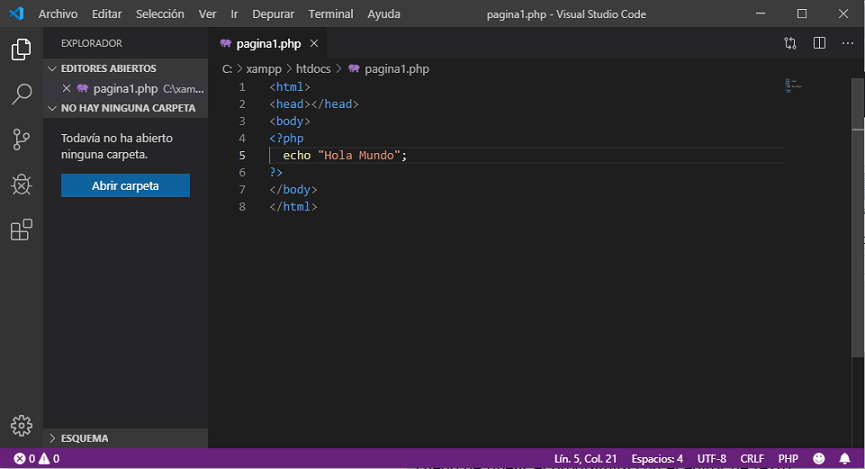Click pagina1.php breadcrumb segment
Screen dimensions: 865x469
[x=397, y=69]
